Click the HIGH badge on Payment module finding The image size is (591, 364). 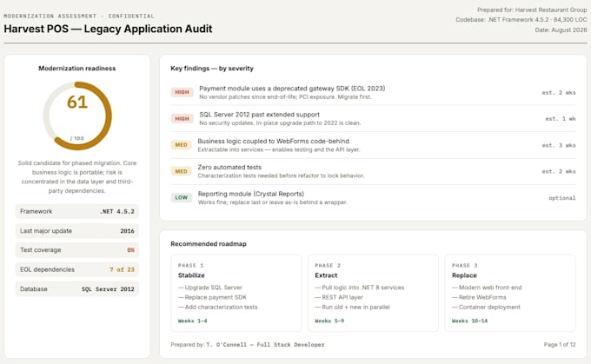pos(182,92)
